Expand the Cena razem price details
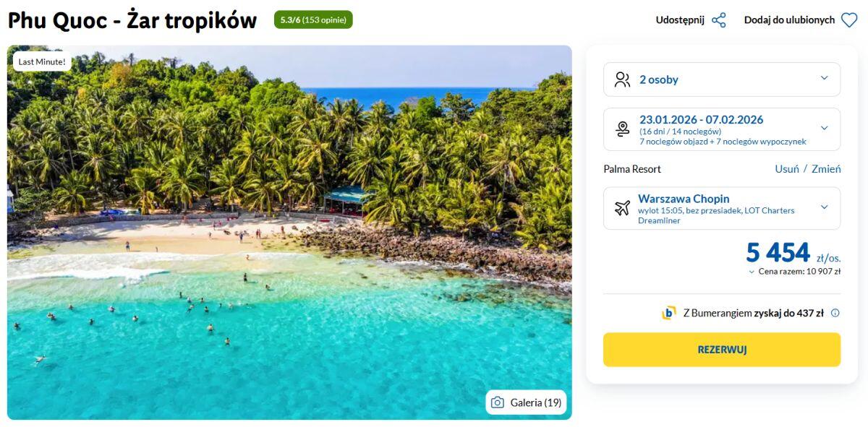 point(752,272)
